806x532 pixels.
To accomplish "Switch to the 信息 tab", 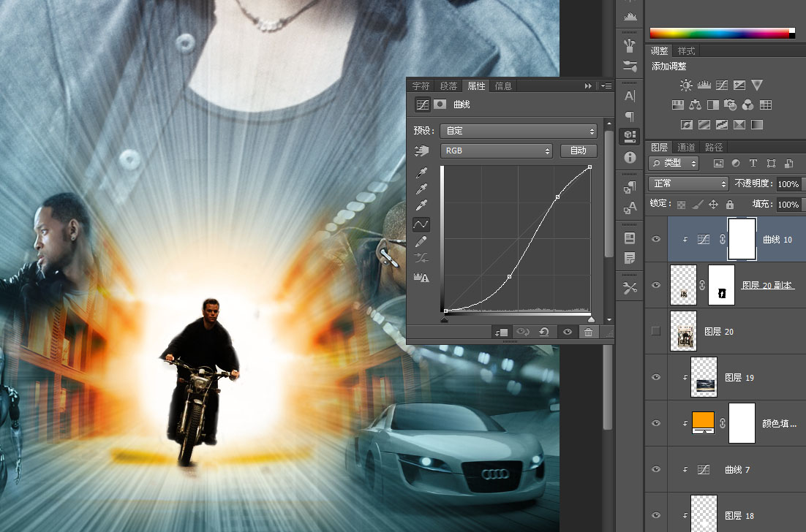I will (x=503, y=85).
